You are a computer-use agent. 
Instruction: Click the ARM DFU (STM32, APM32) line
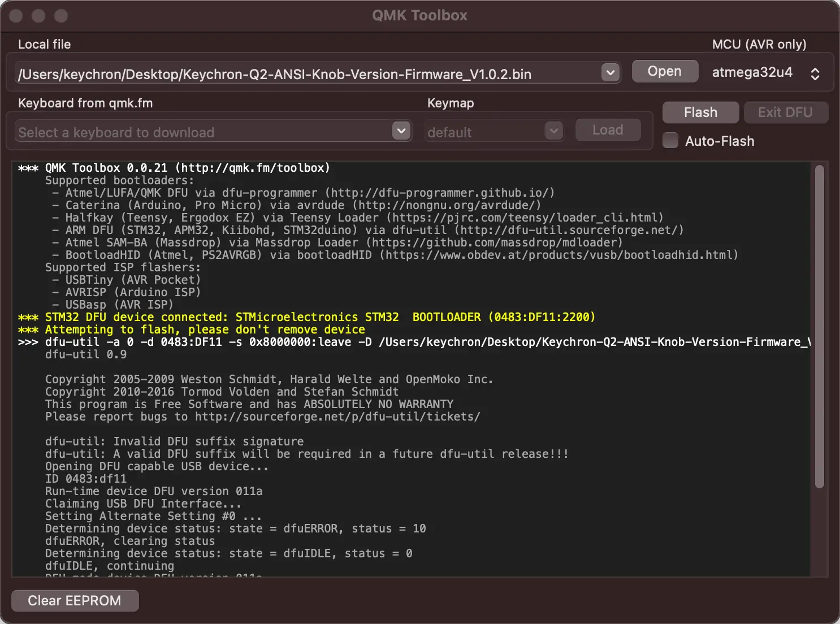pyautogui.click(x=367, y=230)
